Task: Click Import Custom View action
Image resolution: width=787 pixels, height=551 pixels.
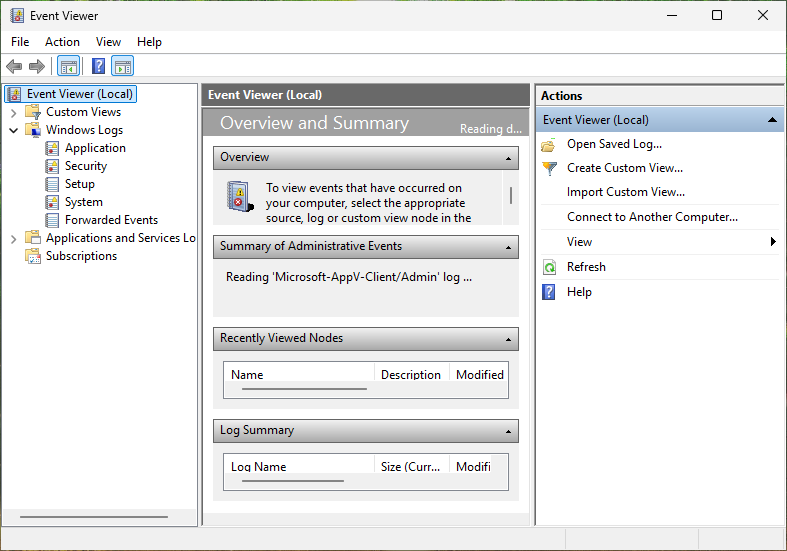Action: tap(625, 192)
